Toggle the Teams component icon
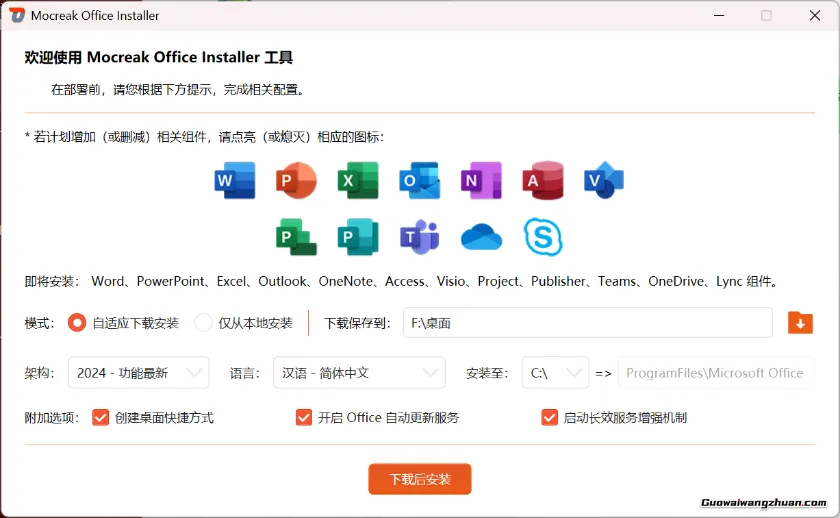The image size is (840, 518). click(419, 237)
